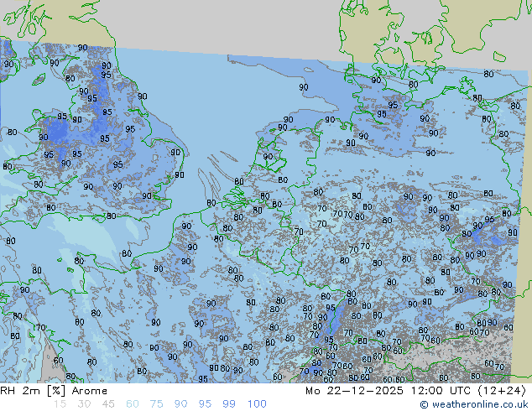Select the legend value 45 in color scale

108,404
